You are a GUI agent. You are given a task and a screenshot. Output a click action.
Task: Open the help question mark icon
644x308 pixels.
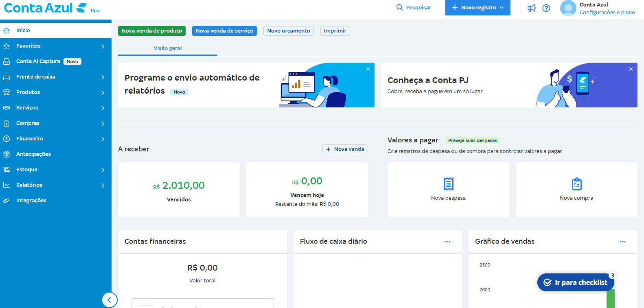coord(546,8)
